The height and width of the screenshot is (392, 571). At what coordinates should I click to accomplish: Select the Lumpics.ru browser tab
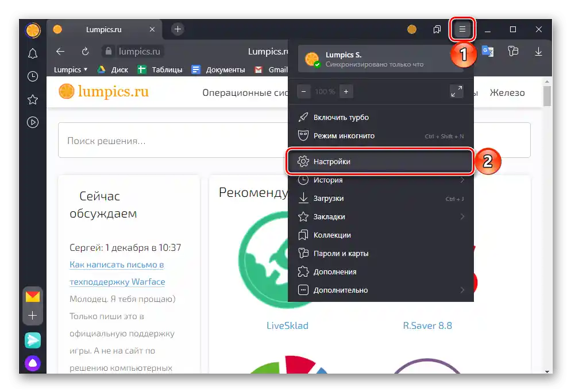[x=104, y=29]
